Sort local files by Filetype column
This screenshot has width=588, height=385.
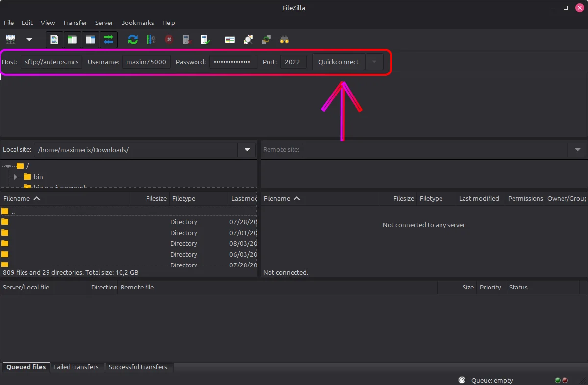(198, 198)
